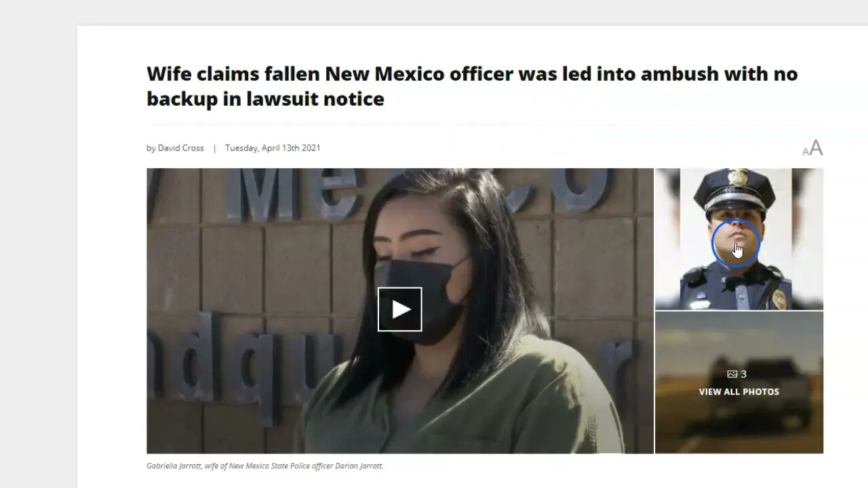Click the Gabriella Jarrott photo caption text
This screenshot has height=488, width=868.
tap(265, 466)
